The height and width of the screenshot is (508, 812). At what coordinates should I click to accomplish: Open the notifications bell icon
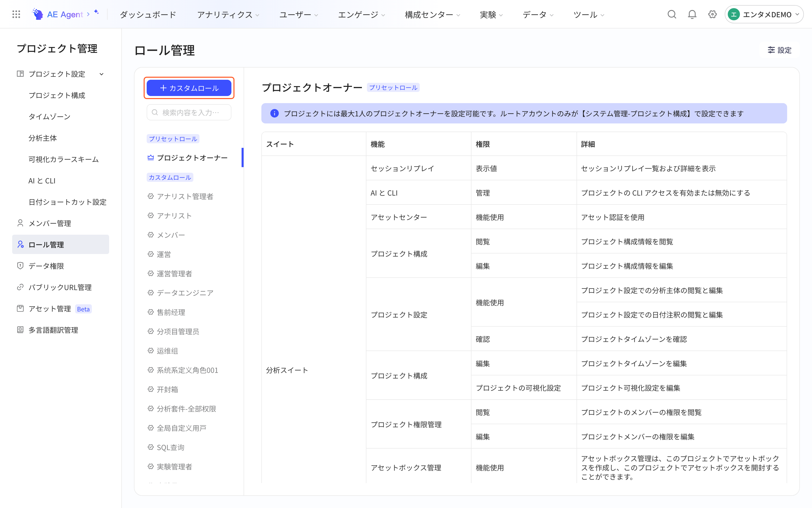tap(692, 14)
